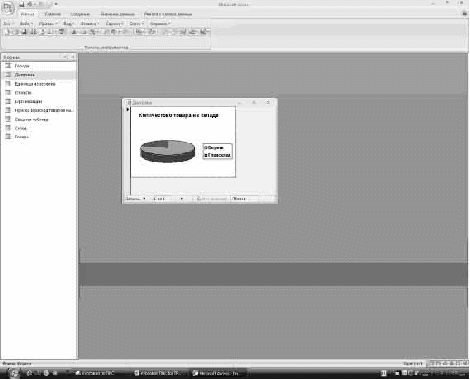Click the search box in record navigation bar
The height and width of the screenshot is (380, 470).
click(244, 199)
